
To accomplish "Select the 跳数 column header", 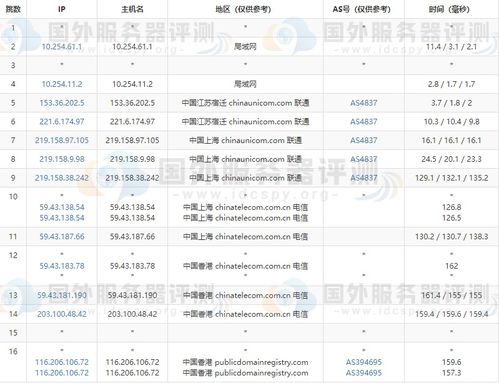I will pos(13,9).
